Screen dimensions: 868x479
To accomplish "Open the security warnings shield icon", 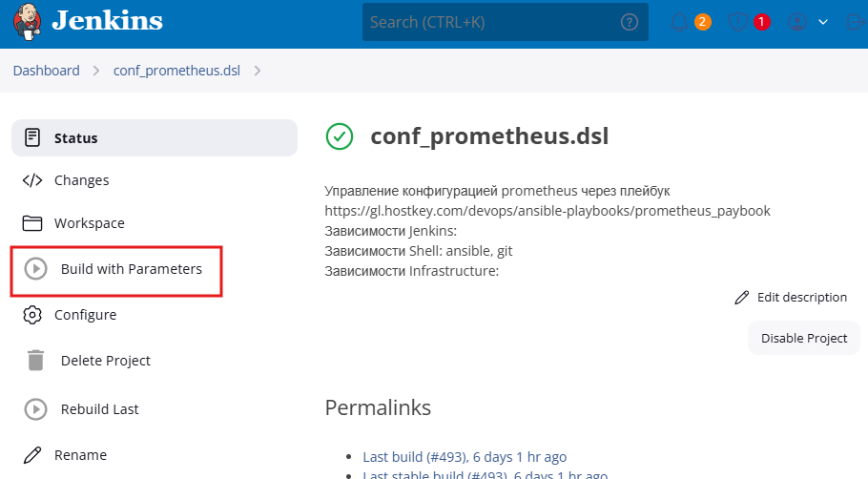I will [x=738, y=22].
